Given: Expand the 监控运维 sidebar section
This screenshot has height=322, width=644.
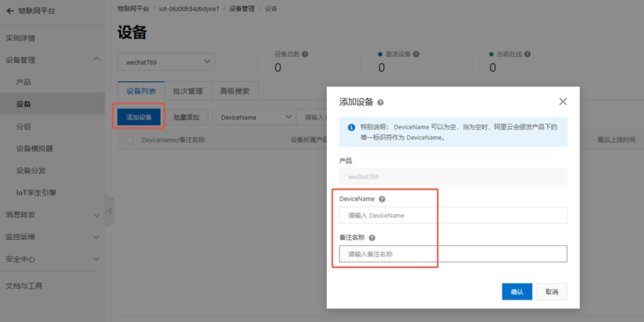Looking at the screenshot, I should [96, 237].
